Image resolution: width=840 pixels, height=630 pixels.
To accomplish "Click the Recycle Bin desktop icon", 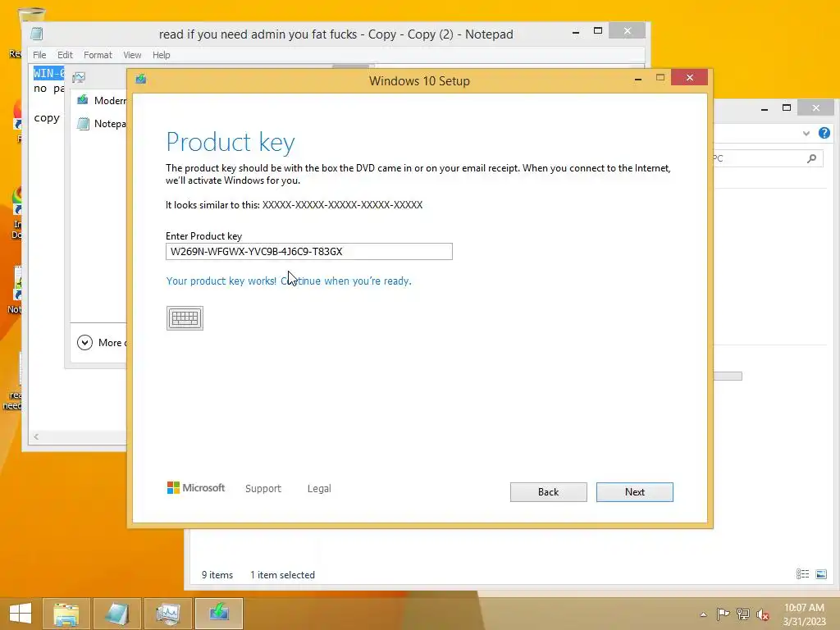I will pos(31,16).
